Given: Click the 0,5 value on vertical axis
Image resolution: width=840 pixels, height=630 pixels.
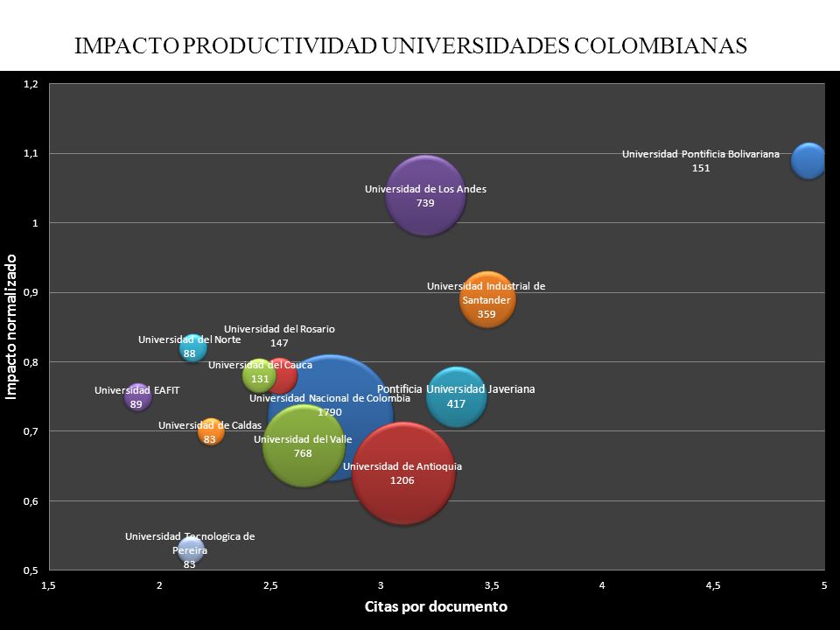Looking at the screenshot, I should point(31,570).
